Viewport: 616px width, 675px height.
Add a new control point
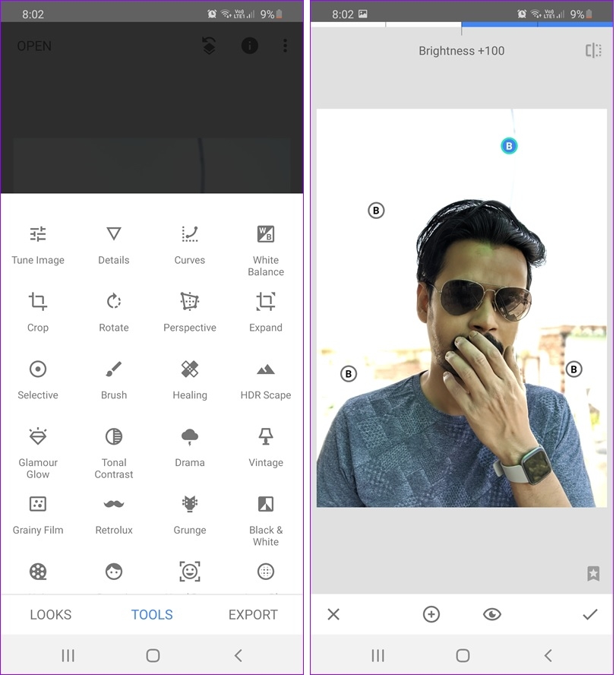431,614
